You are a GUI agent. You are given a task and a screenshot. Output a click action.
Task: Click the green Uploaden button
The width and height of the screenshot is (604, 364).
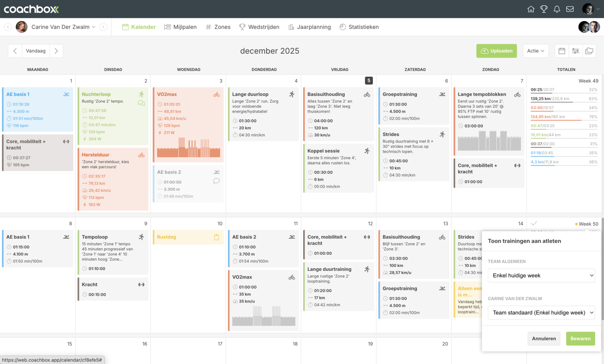496,51
